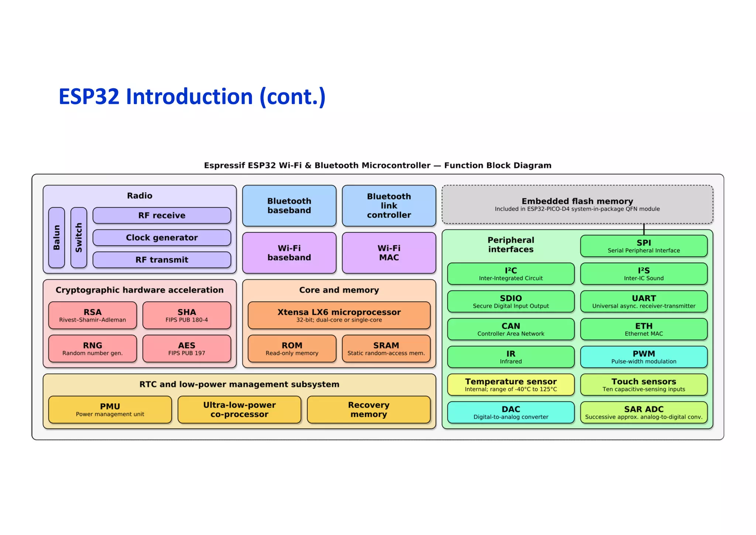
Task: Click 'RTC and low-power management subsystem' heading
Action: (x=240, y=384)
